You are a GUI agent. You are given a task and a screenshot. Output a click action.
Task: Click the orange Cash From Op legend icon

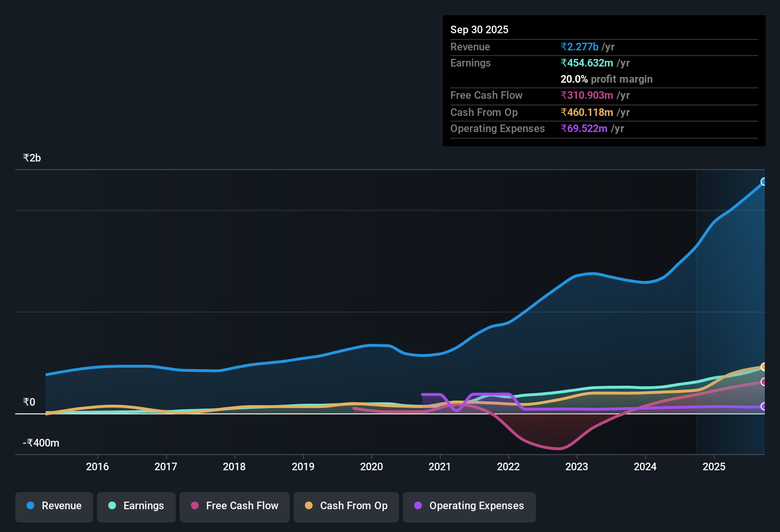[x=309, y=506]
